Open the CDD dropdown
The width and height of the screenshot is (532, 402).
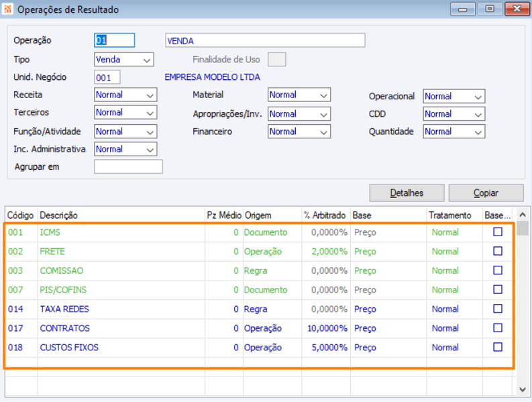(x=454, y=113)
